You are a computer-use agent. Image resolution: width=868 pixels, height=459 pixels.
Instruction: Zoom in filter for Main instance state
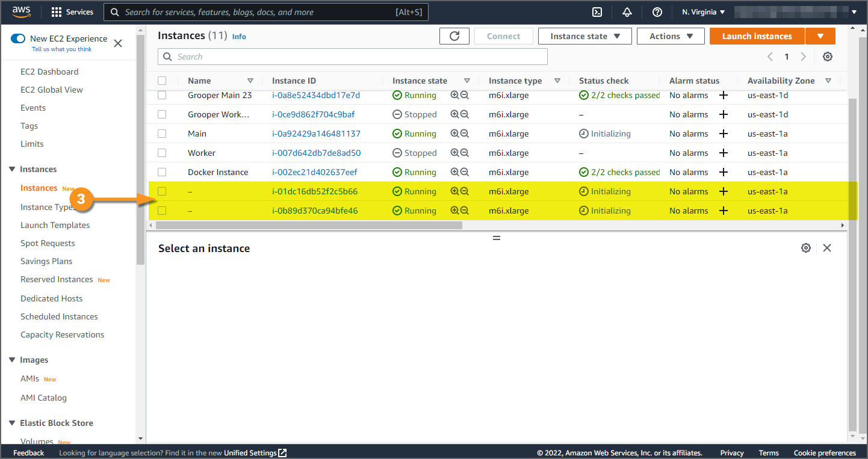454,134
